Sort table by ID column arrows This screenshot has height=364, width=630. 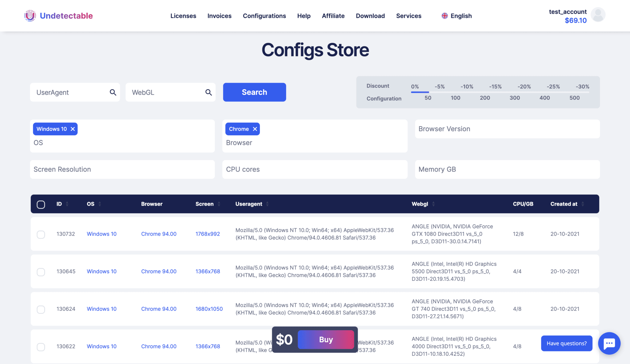(67, 204)
